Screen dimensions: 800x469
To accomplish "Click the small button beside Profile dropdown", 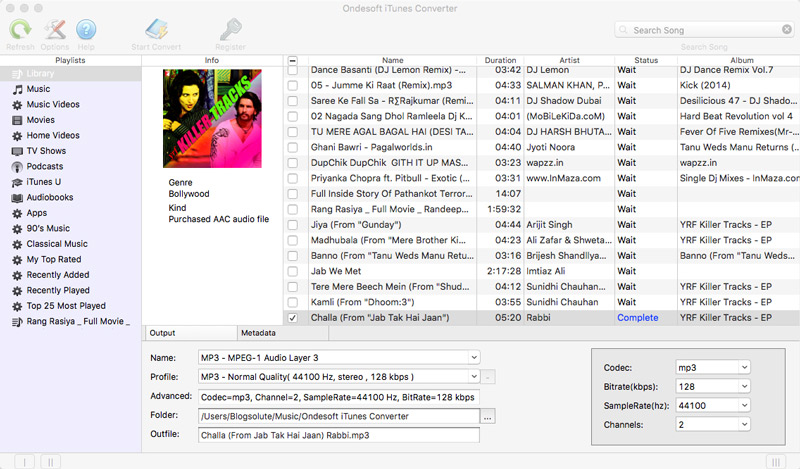I will (488, 378).
